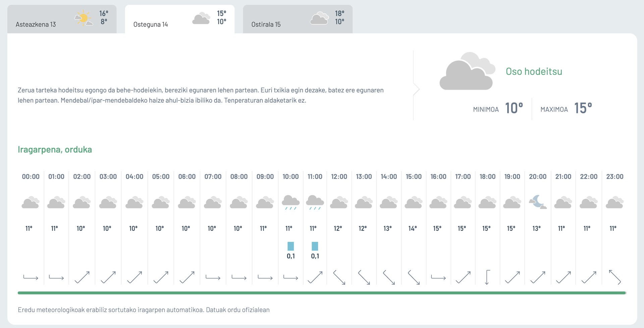The image size is (644, 328).
Task: Open the Asteazkena 13 forecast tab
Action: (62, 19)
